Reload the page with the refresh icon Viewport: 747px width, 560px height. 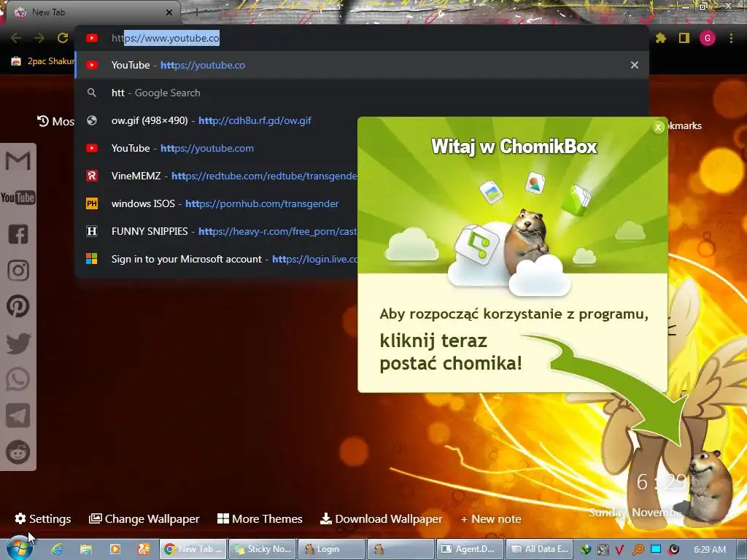tap(63, 38)
